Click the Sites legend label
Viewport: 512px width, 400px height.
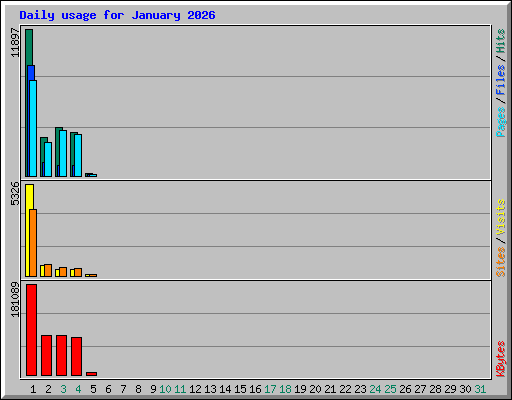(500, 262)
